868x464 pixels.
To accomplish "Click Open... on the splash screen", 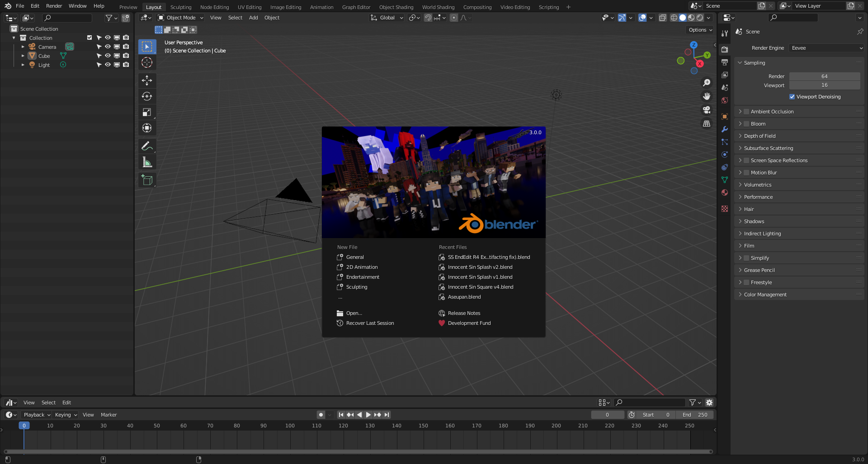I will tap(354, 313).
